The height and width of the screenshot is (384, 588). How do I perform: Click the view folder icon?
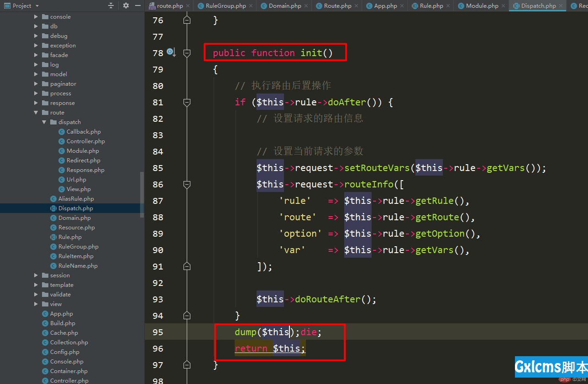tap(45, 304)
